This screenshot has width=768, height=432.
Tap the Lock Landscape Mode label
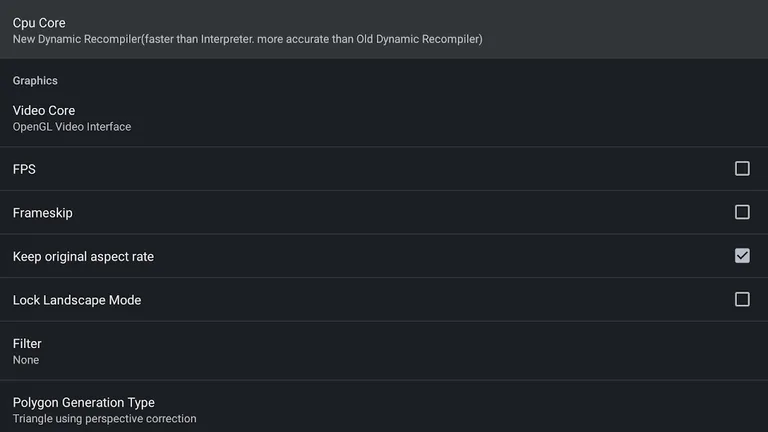77,300
